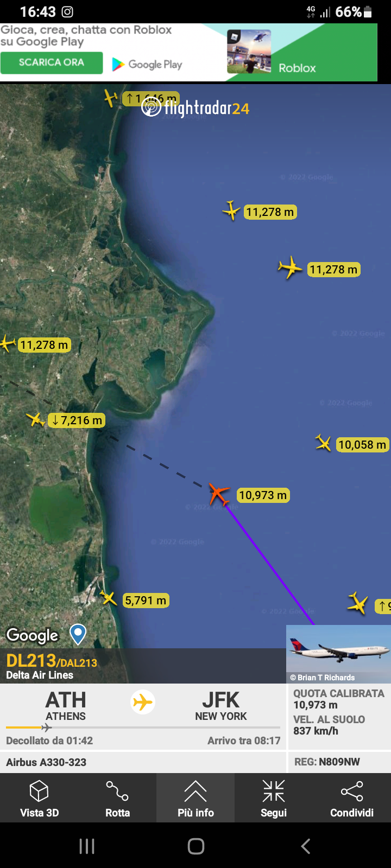Tap SCARICA ORA ad button
The image size is (391, 868).
(52, 62)
